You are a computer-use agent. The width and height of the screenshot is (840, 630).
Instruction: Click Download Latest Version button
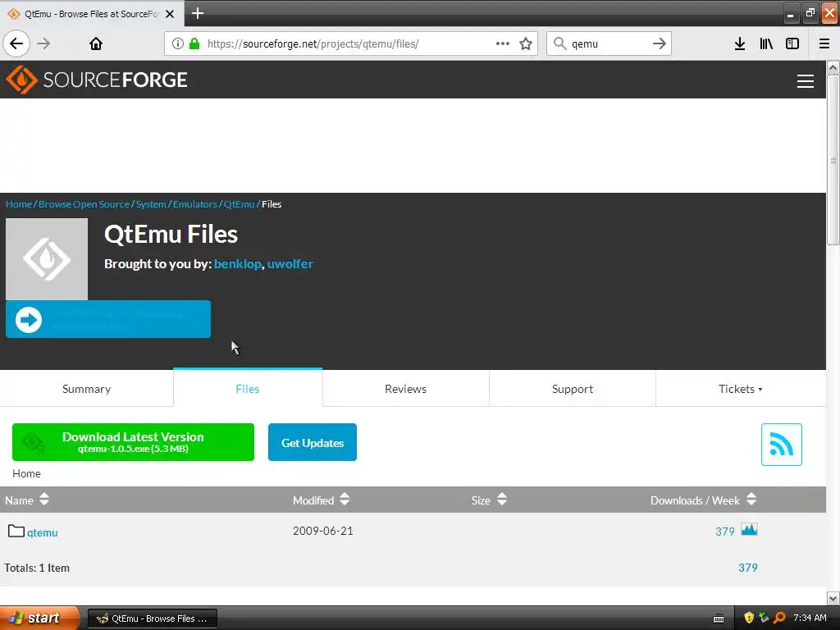(133, 442)
